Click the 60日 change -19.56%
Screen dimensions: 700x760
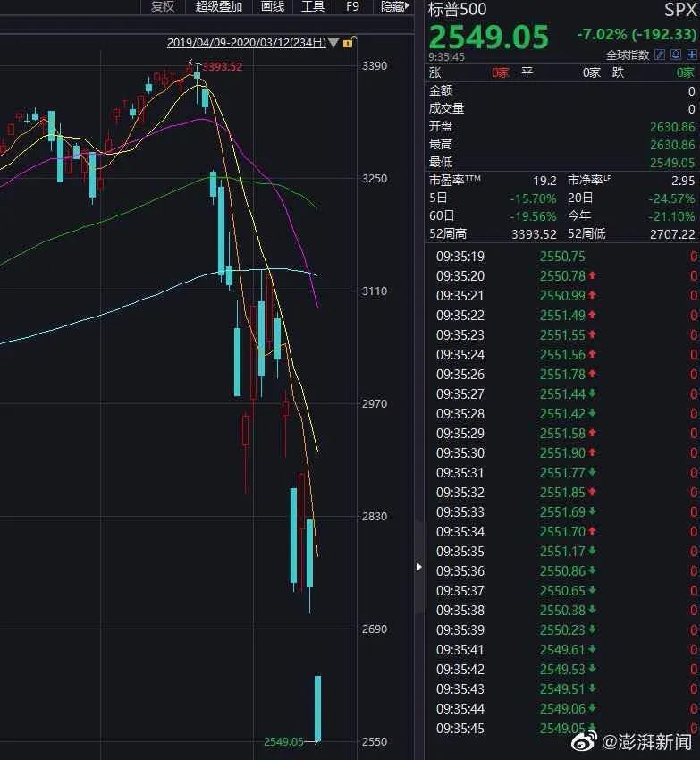[x=533, y=216]
